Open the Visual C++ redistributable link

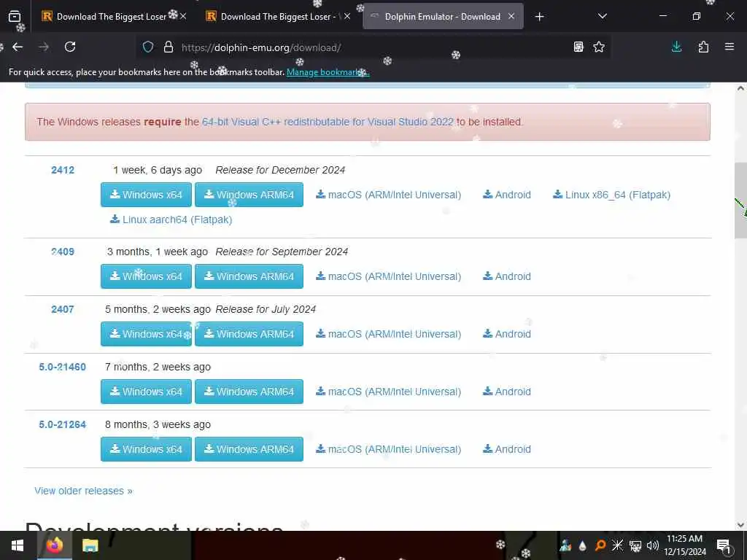[x=328, y=122]
